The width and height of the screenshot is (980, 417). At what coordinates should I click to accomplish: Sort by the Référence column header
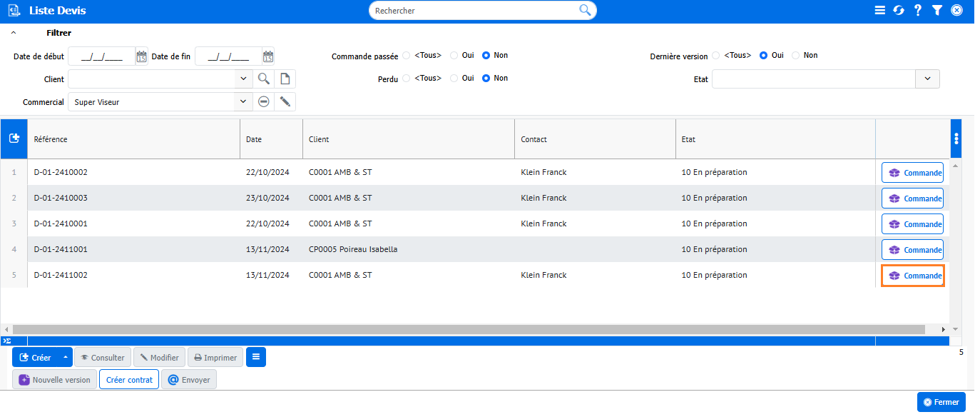click(133, 139)
